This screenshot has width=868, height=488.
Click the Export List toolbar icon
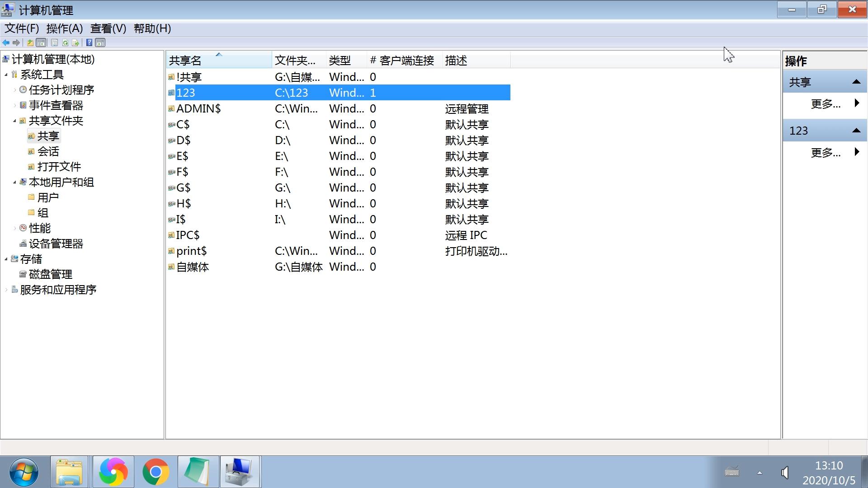click(x=75, y=42)
